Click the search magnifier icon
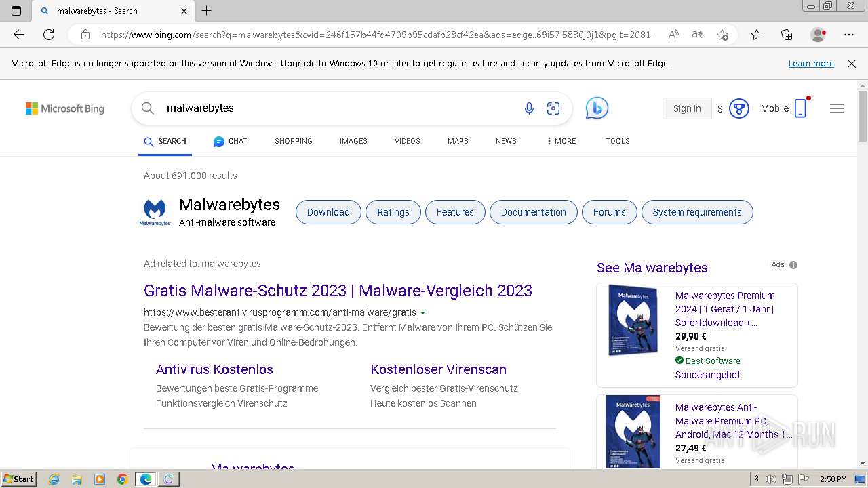Image resolution: width=868 pixels, height=488 pixels. (147, 108)
